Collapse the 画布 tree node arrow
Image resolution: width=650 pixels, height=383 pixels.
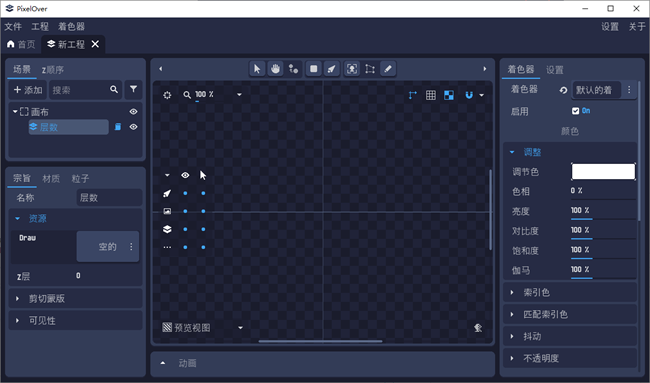pos(15,112)
